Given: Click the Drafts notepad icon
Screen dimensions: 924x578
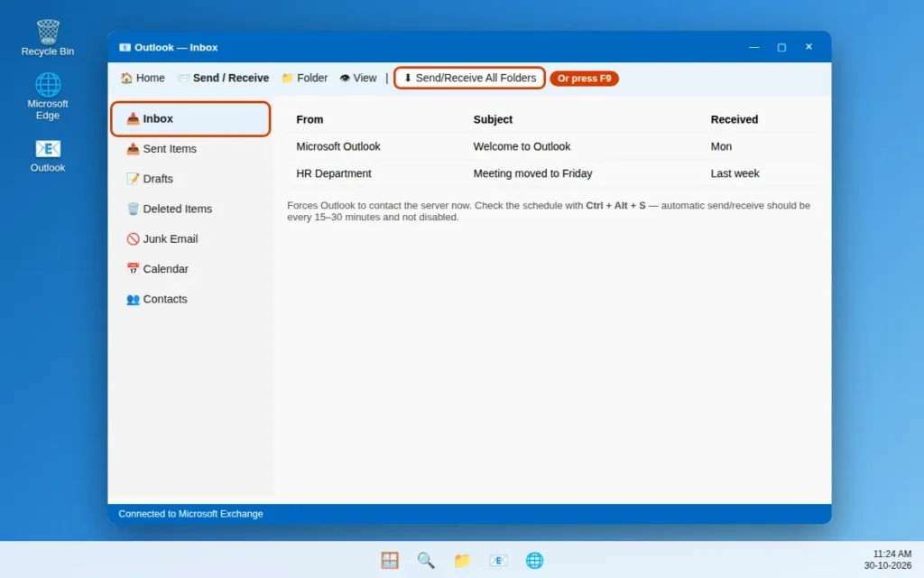Looking at the screenshot, I should 134,179.
